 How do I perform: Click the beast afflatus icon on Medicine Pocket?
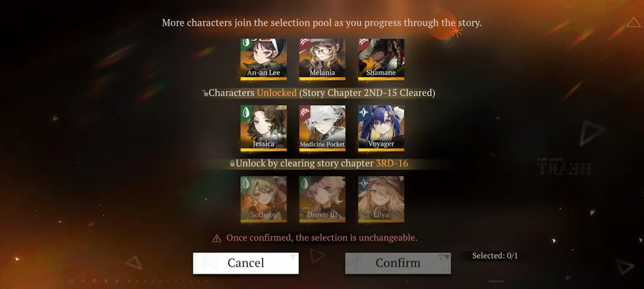pos(305,112)
